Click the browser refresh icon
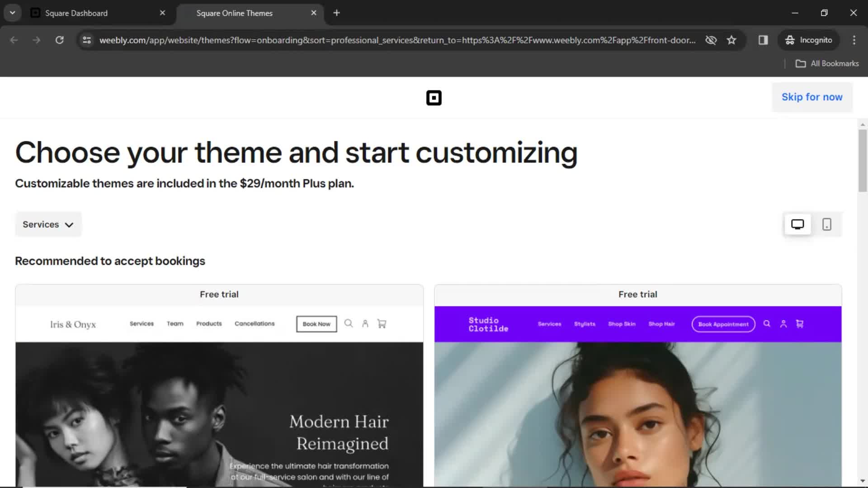868x488 pixels. coord(59,40)
